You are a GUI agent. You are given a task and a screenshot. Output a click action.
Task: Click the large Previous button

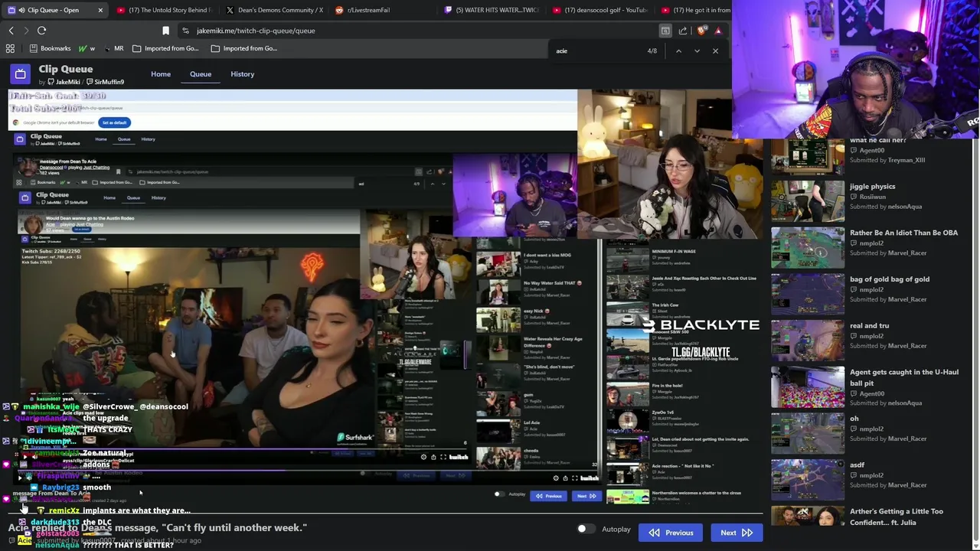click(x=671, y=533)
